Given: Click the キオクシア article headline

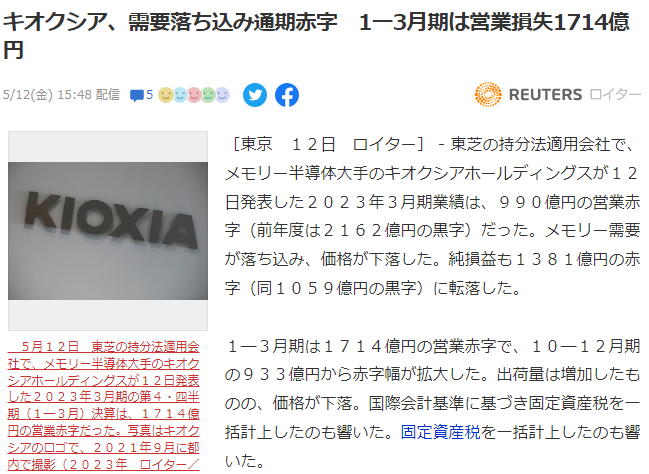Looking at the screenshot, I should point(316,36).
